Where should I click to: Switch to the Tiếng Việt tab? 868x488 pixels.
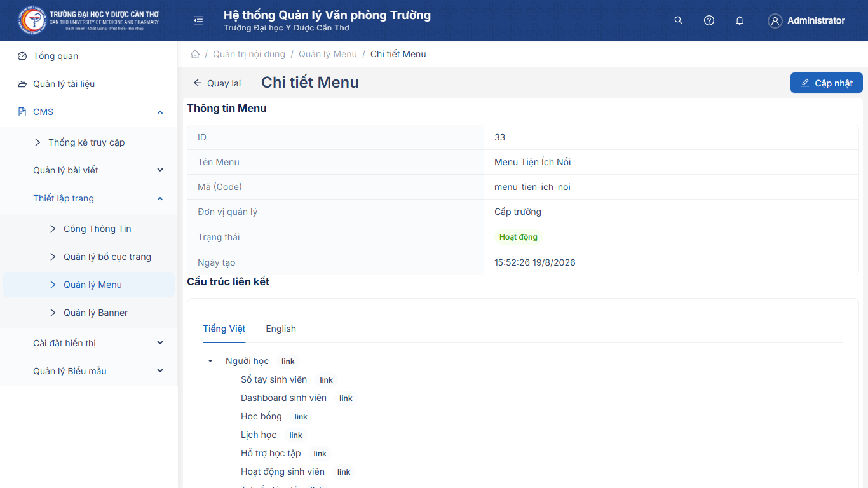pyautogui.click(x=224, y=329)
